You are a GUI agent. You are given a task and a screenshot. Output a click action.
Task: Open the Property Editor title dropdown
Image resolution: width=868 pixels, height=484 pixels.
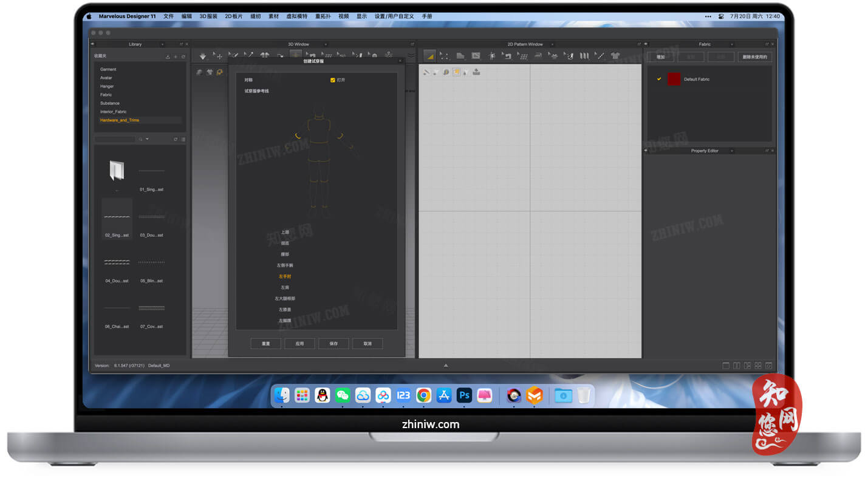tap(731, 151)
